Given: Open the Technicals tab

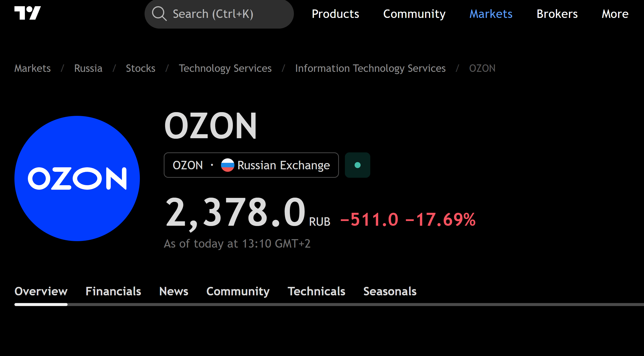Looking at the screenshot, I should tap(316, 291).
